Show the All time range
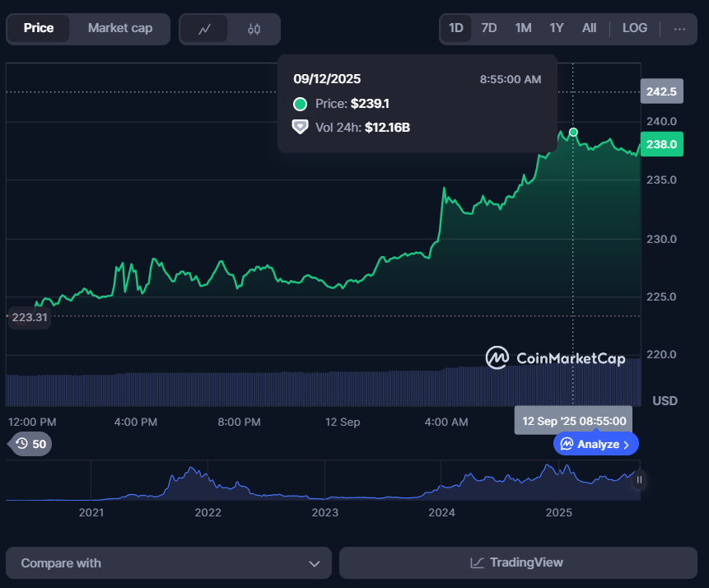Screen dimensions: 709x588 pyautogui.click(x=589, y=28)
